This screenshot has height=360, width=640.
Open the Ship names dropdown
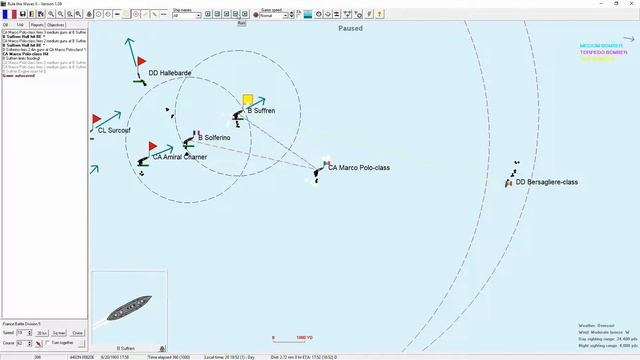pyautogui.click(x=187, y=16)
